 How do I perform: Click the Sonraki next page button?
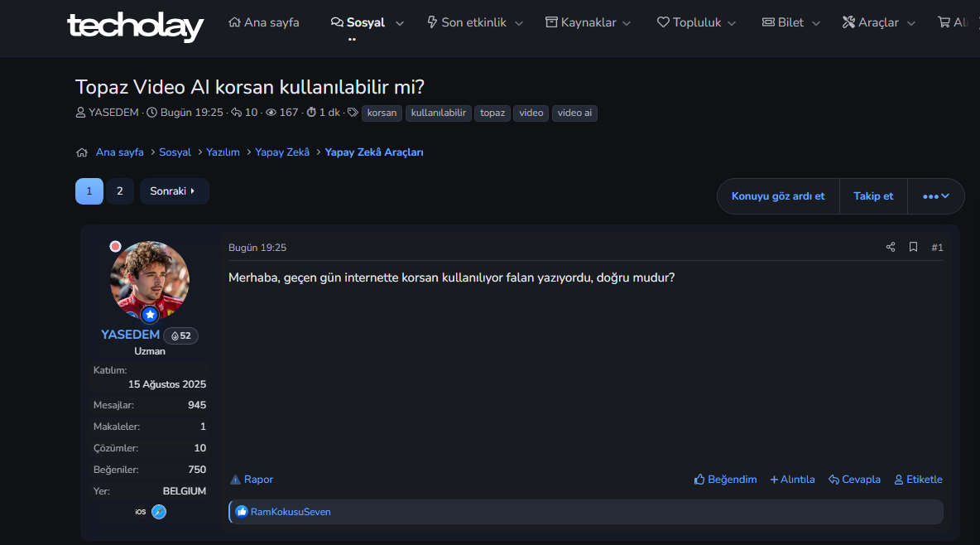tap(174, 191)
